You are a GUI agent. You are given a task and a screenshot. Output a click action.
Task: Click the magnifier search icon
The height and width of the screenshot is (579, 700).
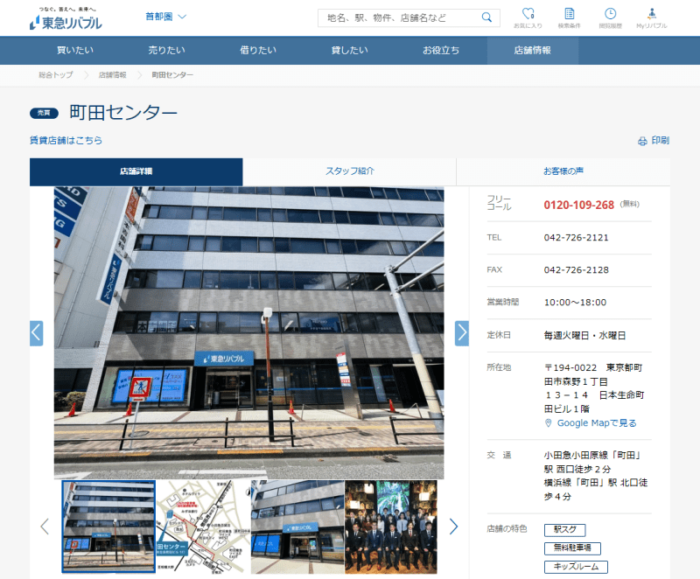pyautogui.click(x=487, y=18)
